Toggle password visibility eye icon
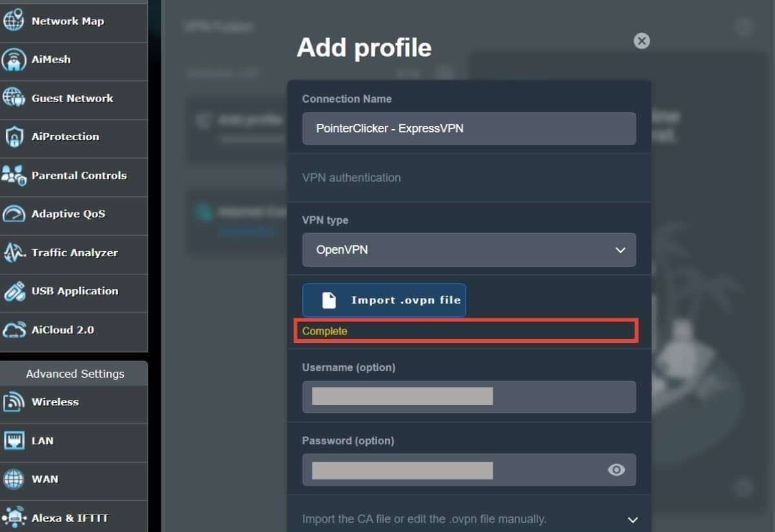 [617, 470]
